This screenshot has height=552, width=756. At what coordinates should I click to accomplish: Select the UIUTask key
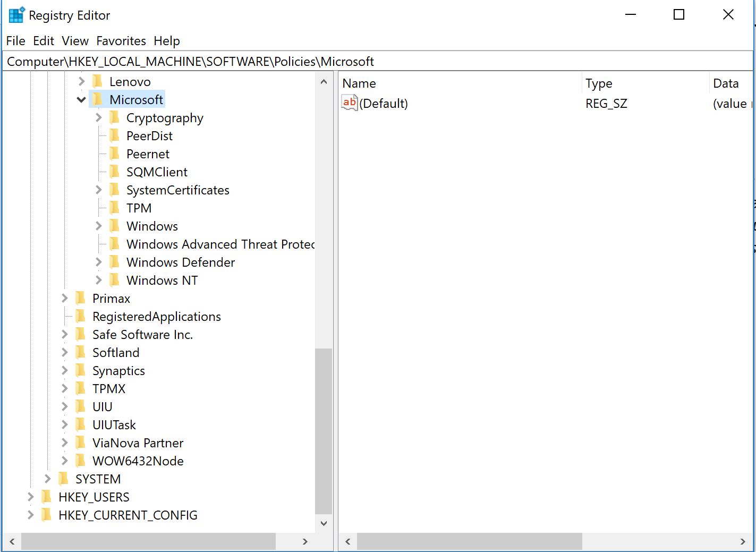coord(114,424)
